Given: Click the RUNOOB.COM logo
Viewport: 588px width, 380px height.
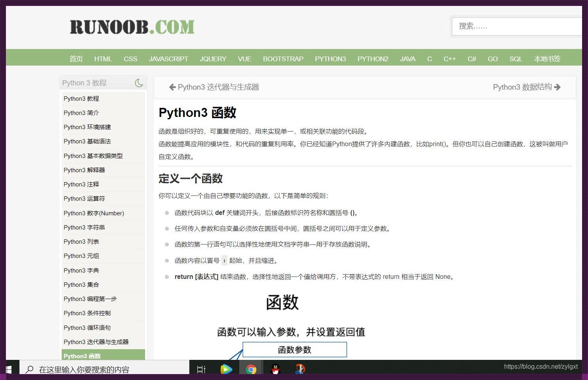Looking at the screenshot, I should point(132,27).
